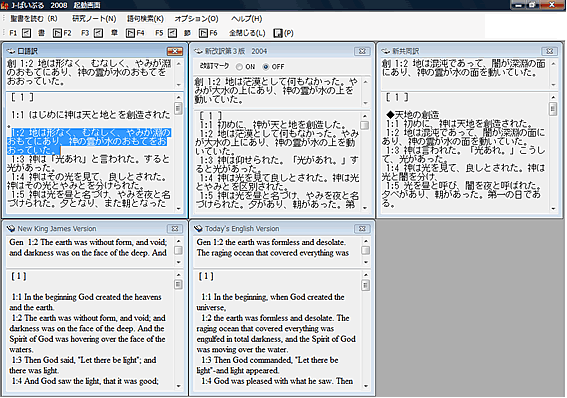Click scrollbar thumb in 口語訳 chapter text pane

click(178, 108)
